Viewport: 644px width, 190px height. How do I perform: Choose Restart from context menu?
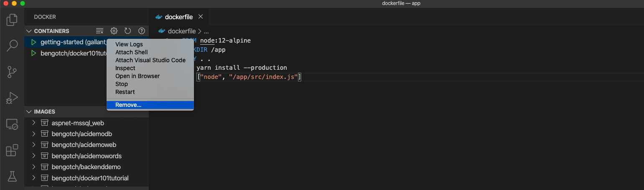coord(150,92)
